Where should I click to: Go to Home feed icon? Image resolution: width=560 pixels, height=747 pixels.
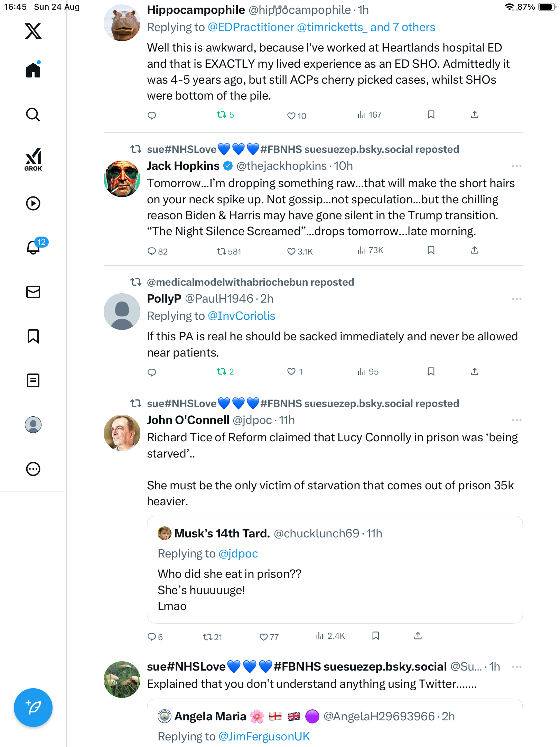33,70
